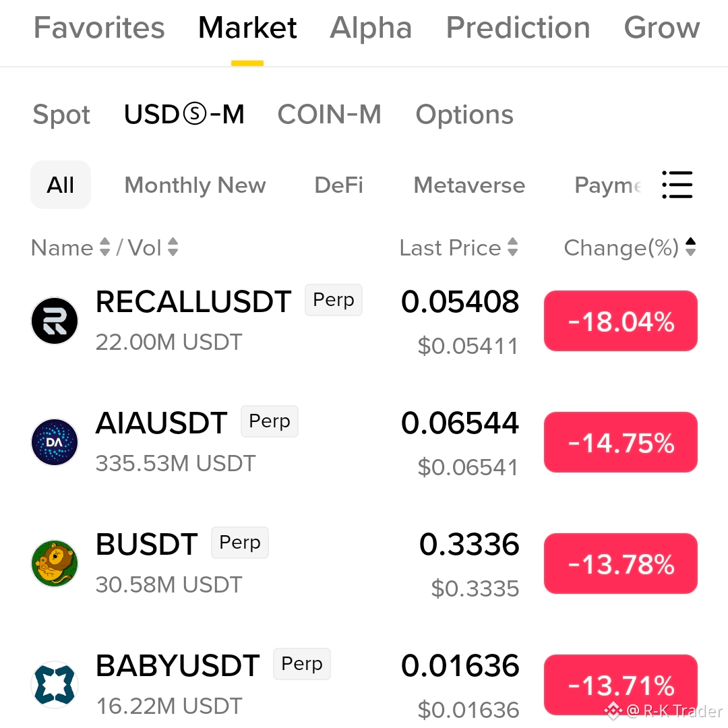Select the Monthly New filter
The width and height of the screenshot is (728, 728).
tap(195, 186)
